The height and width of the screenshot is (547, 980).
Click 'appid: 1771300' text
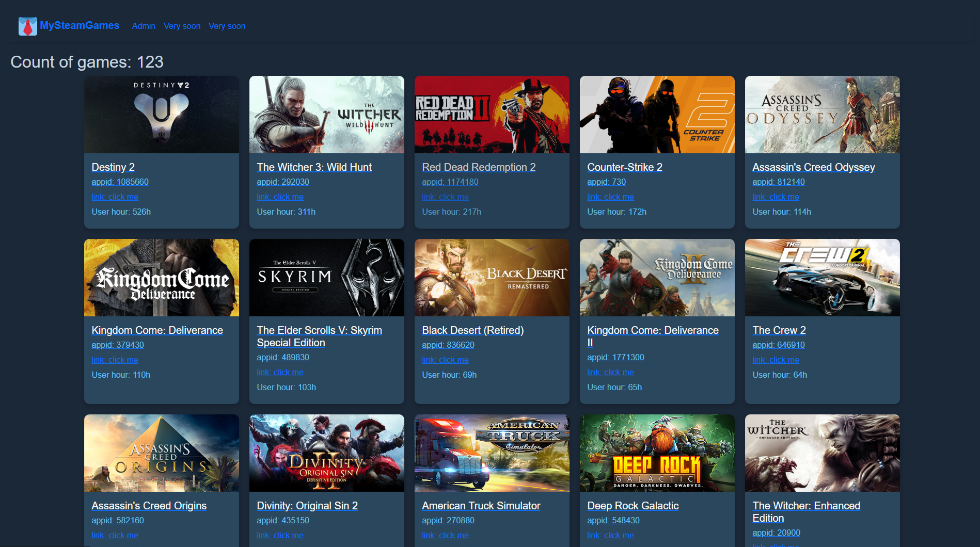coord(615,358)
